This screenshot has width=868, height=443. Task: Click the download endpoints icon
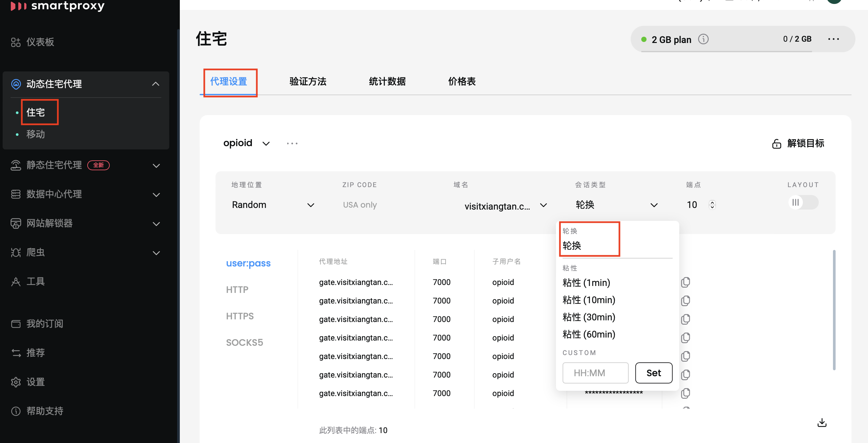pos(822,423)
